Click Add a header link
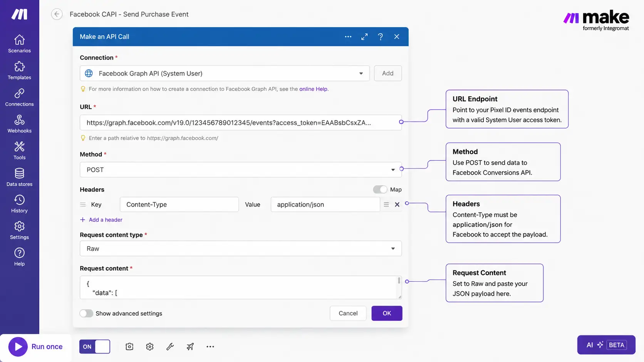The width and height of the screenshot is (644, 362). 101,220
